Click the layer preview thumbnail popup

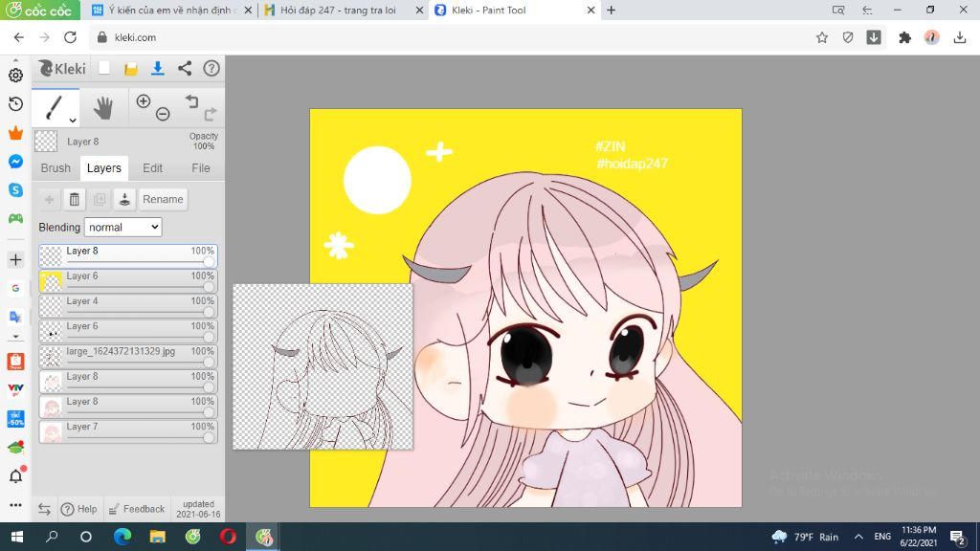coord(323,366)
